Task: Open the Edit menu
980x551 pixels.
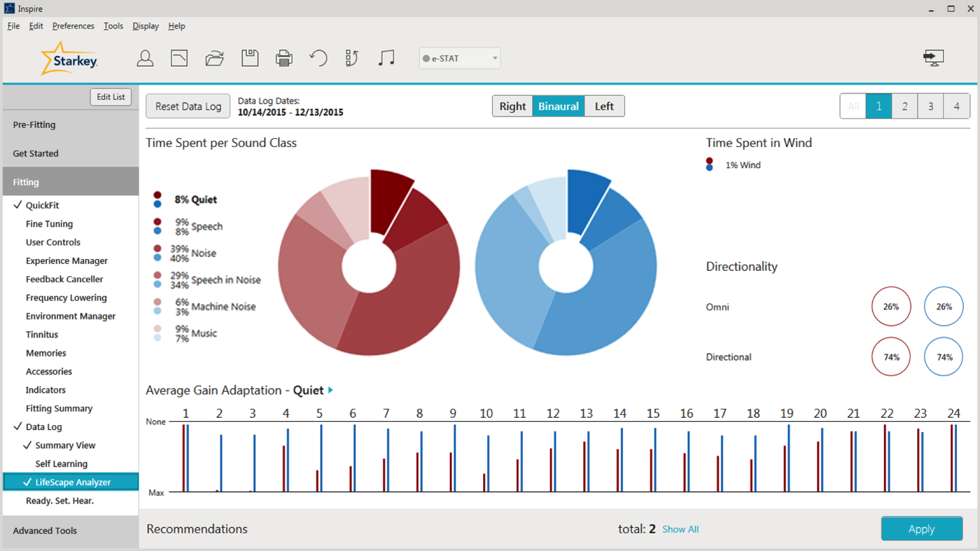Action: point(36,26)
